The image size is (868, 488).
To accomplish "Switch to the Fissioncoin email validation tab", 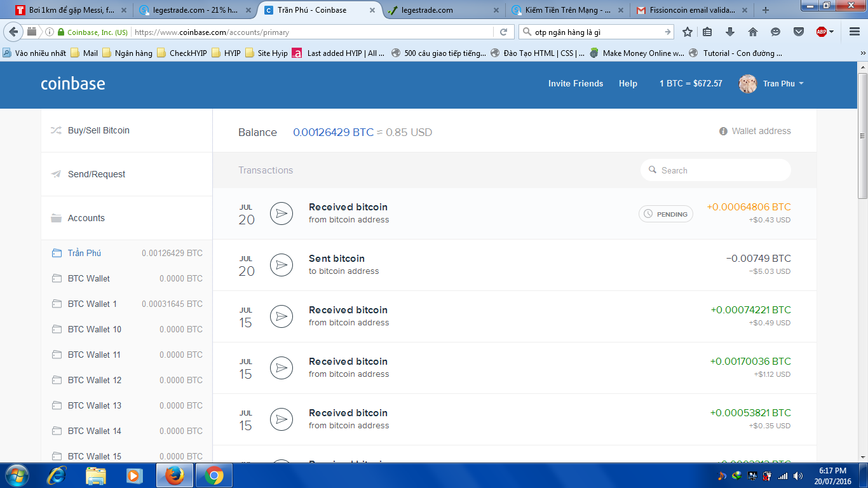I will point(691,10).
